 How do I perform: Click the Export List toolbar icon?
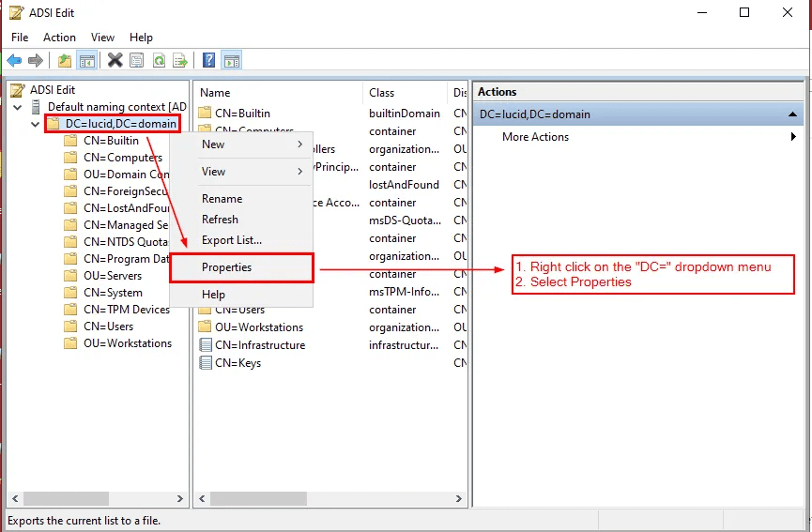[x=180, y=61]
